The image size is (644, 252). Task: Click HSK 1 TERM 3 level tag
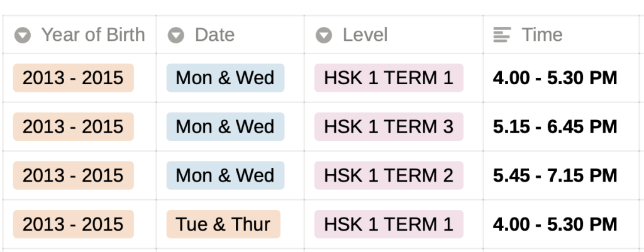pyautogui.click(x=389, y=126)
